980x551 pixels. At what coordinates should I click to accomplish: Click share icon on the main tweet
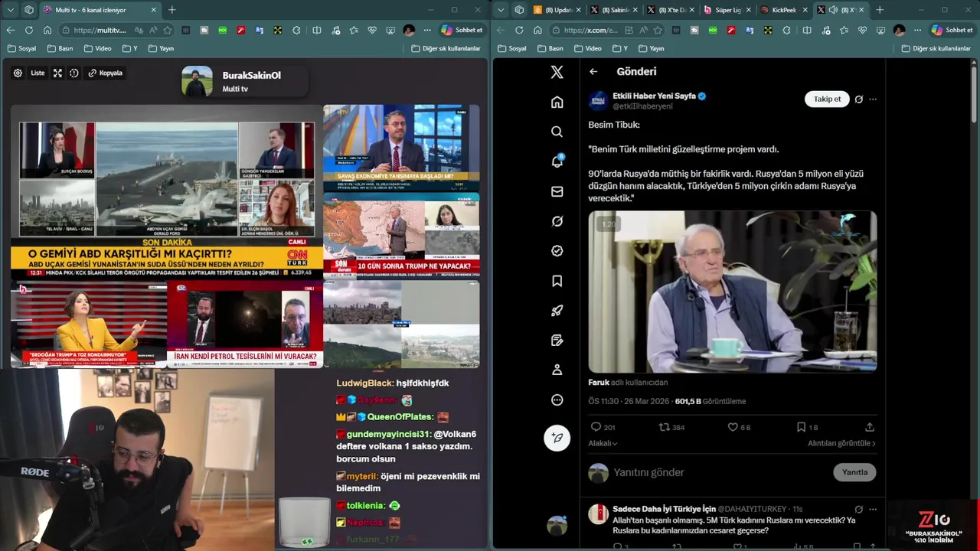point(869,427)
